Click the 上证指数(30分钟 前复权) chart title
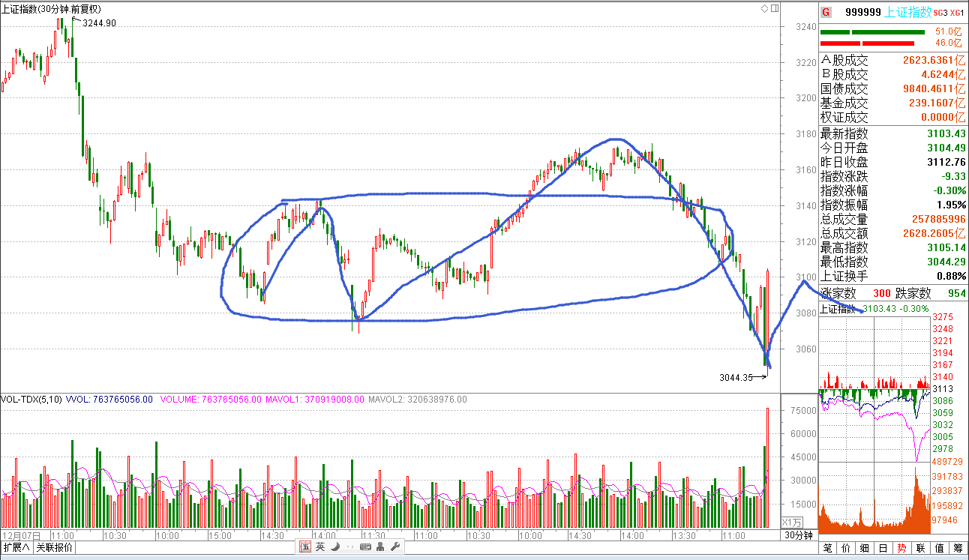Image resolution: width=969 pixels, height=560 pixels. pyautogui.click(x=52, y=9)
